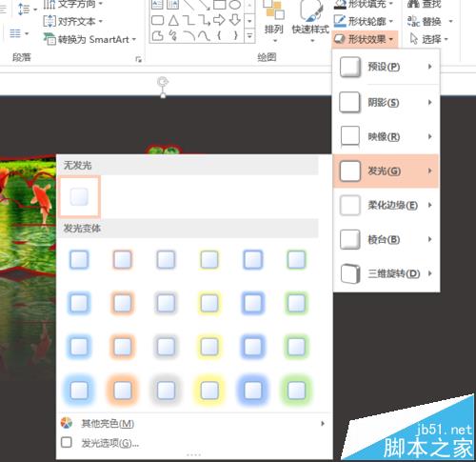This screenshot has height=462, width=476.
Task: Expand the 其他亮色 submenu arrow
Action: pyautogui.click(x=323, y=423)
